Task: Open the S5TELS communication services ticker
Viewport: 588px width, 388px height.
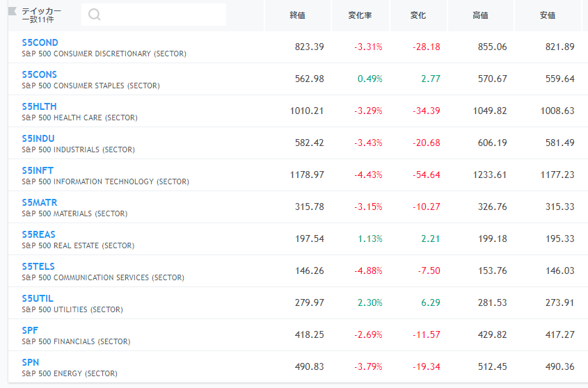Action: point(38,266)
